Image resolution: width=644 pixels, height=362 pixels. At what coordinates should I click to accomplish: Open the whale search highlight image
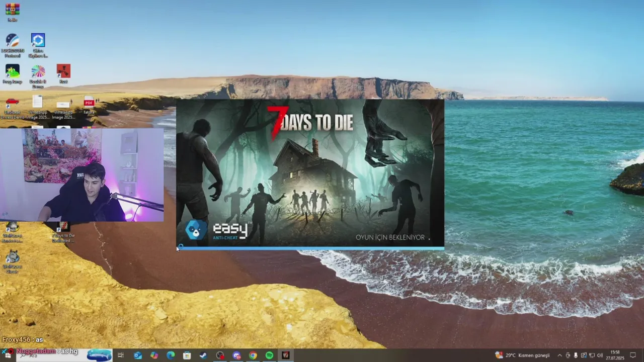tap(99, 355)
